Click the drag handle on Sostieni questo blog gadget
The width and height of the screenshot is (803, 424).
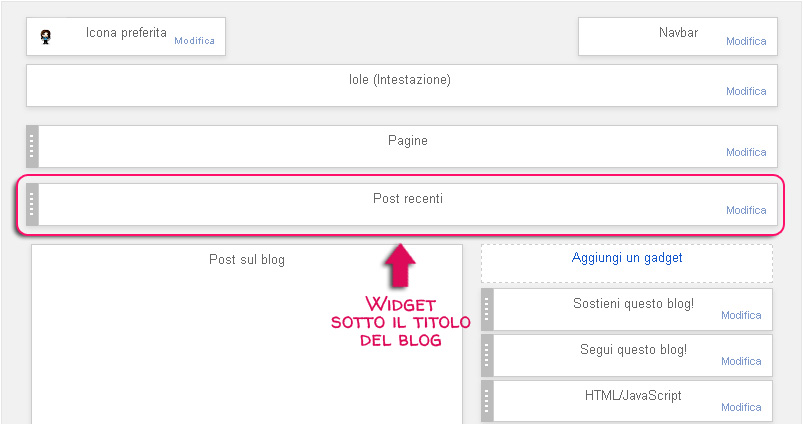tap(487, 309)
